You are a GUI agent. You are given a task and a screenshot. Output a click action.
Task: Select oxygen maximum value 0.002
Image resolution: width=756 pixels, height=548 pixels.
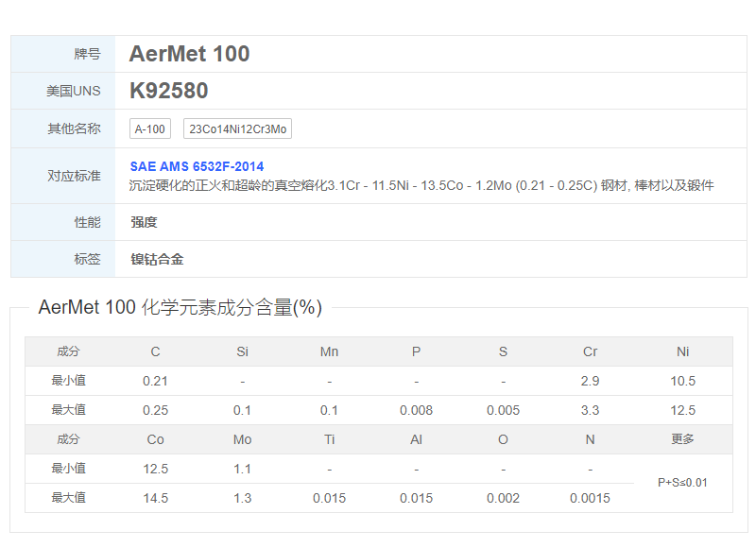pos(503,498)
